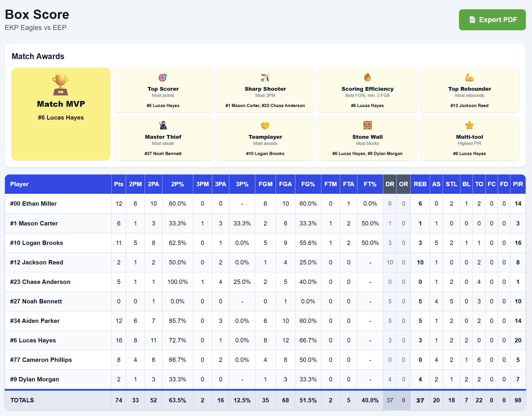This screenshot has width=532, height=416.
Task: Click the PIR column header
Action: (518, 184)
